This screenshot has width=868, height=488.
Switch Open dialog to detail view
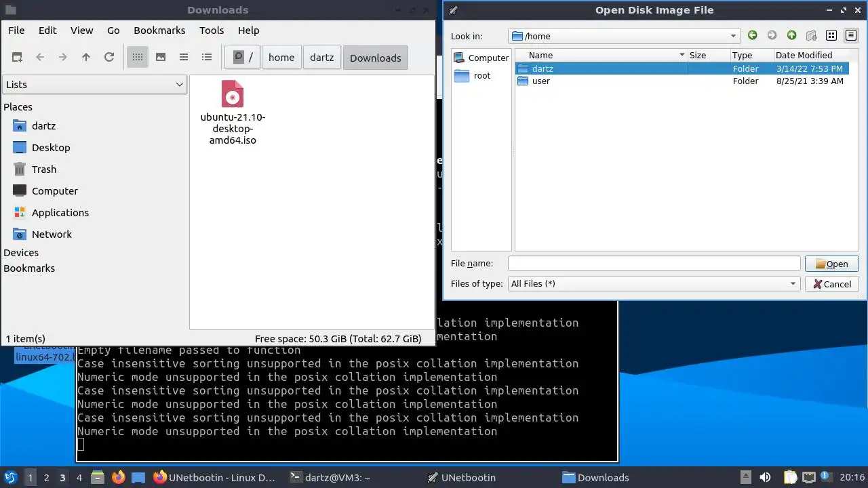[x=851, y=36]
